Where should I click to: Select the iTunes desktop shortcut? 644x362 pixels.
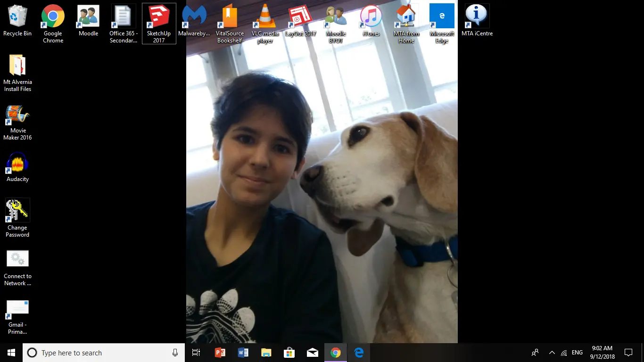(371, 21)
